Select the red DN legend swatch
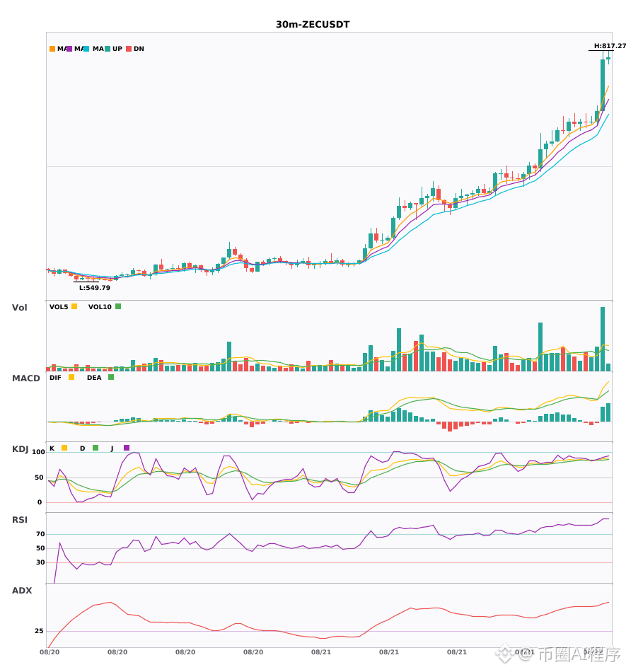 pos(129,49)
